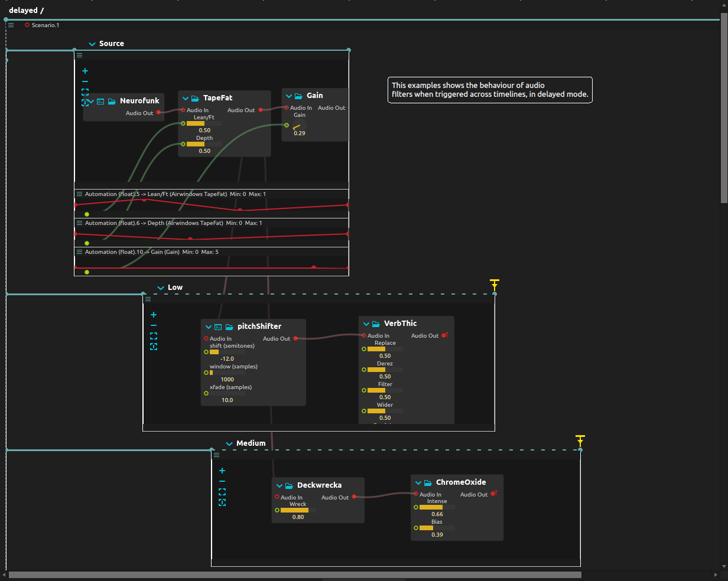
Task: Click the script editor icon on pitchShifter
Action: 217,326
